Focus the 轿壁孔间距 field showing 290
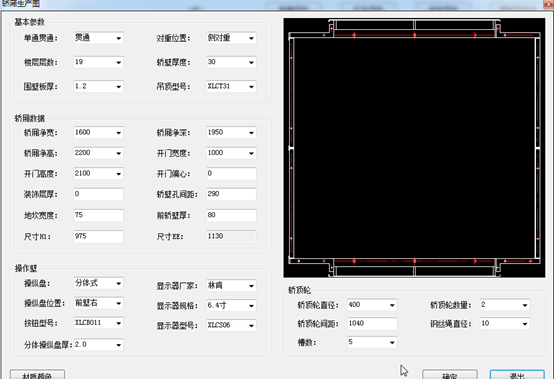Image resolution: width=554 pixels, height=379 pixels. click(x=231, y=194)
